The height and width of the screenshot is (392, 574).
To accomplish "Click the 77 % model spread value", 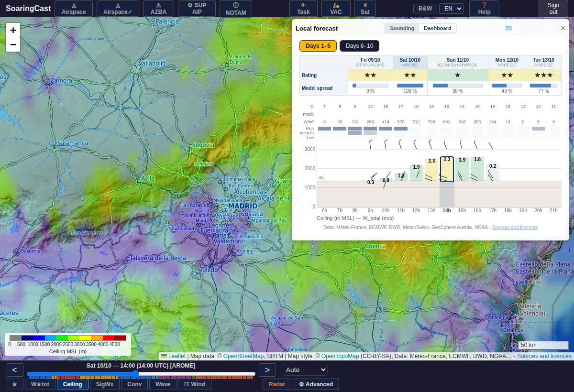I will 543,91.
